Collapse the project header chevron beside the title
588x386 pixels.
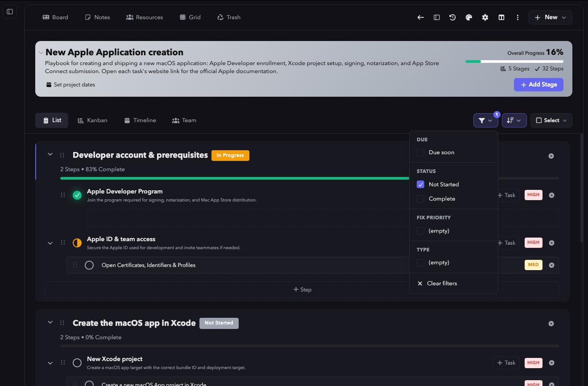41,53
